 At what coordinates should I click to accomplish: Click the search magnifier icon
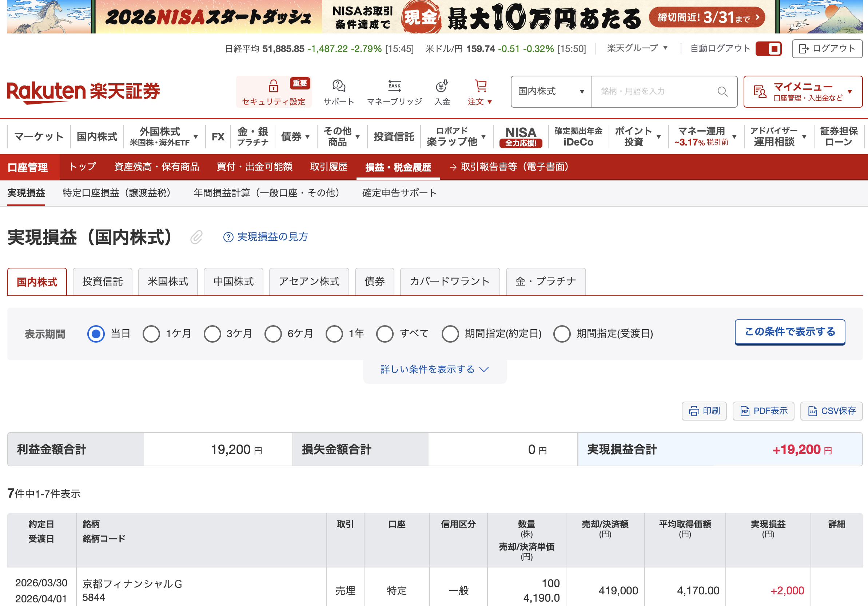[722, 92]
